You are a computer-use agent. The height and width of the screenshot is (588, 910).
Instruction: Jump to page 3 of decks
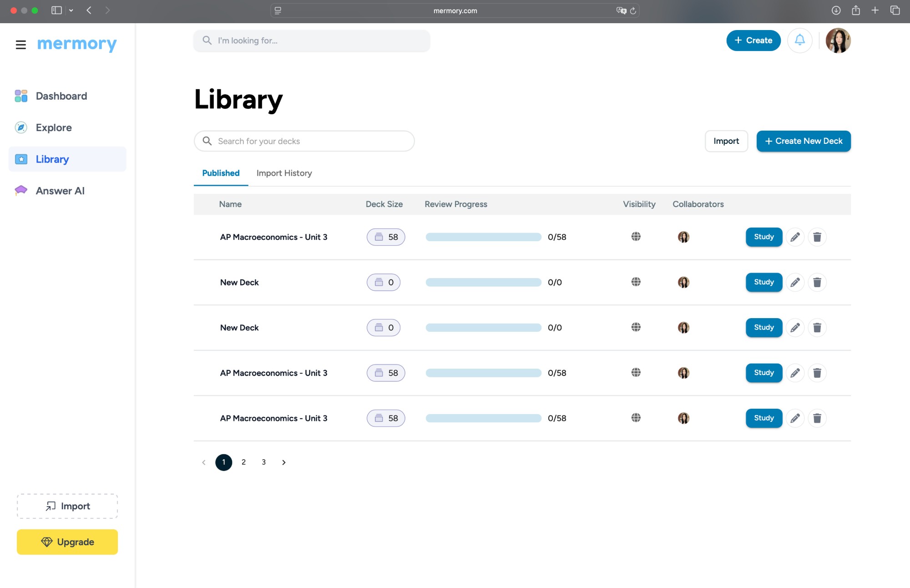pos(263,462)
